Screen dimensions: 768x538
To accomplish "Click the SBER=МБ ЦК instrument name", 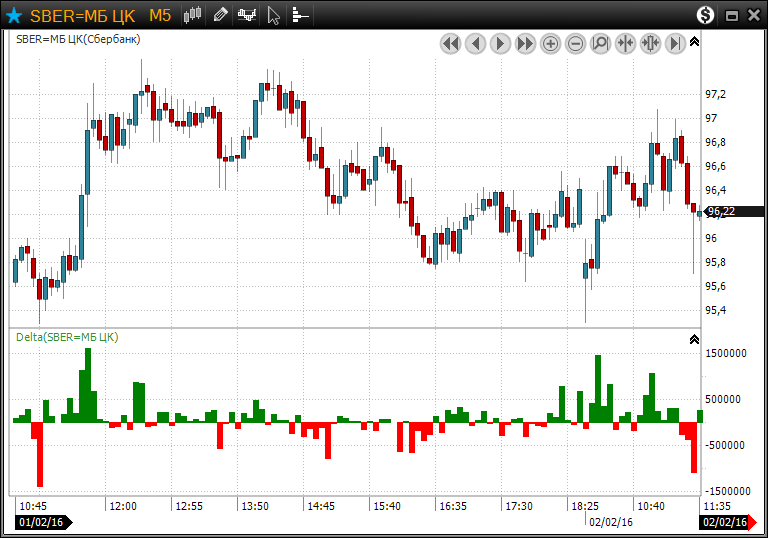I will 82,15.
